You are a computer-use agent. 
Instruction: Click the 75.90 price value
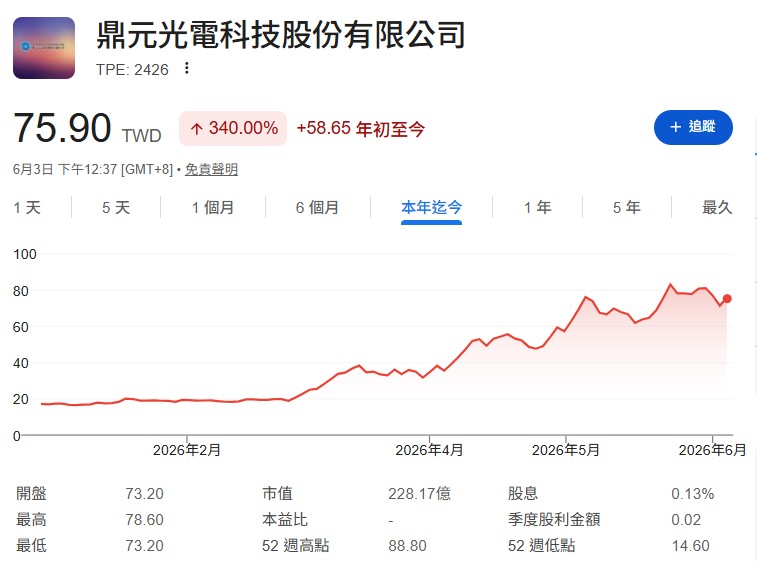(62, 128)
